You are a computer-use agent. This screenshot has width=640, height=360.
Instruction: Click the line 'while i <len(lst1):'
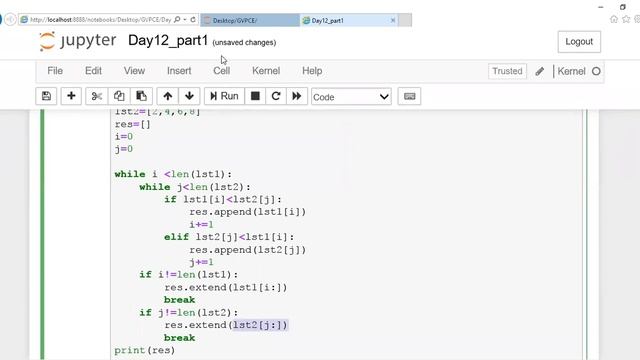173,174
